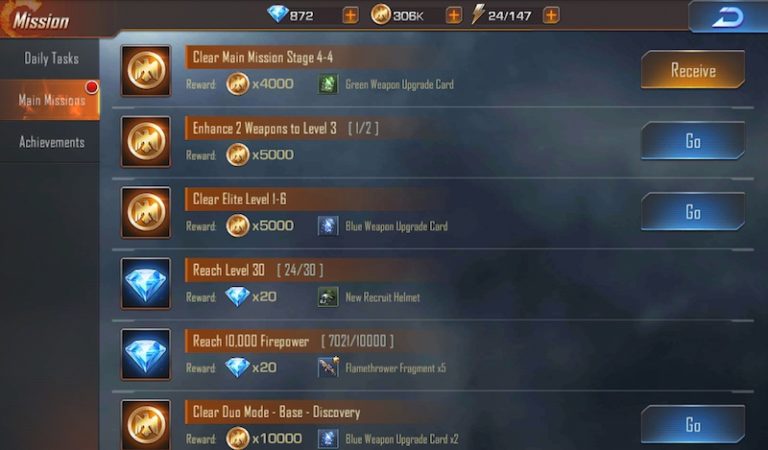The height and width of the screenshot is (450, 768).
Task: Click the Blue Weapon Upgrade Card x2 icon
Action: pos(328,438)
